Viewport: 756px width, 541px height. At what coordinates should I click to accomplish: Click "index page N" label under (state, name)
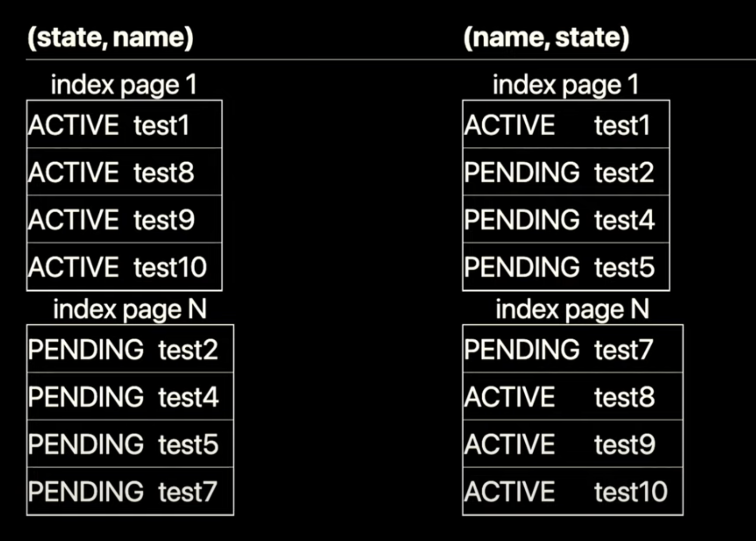[129, 310]
